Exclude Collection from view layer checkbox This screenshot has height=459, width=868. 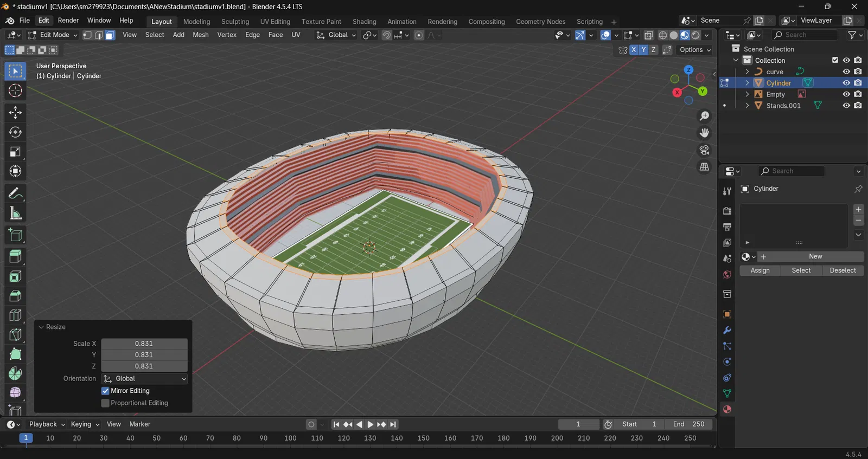[x=835, y=60]
